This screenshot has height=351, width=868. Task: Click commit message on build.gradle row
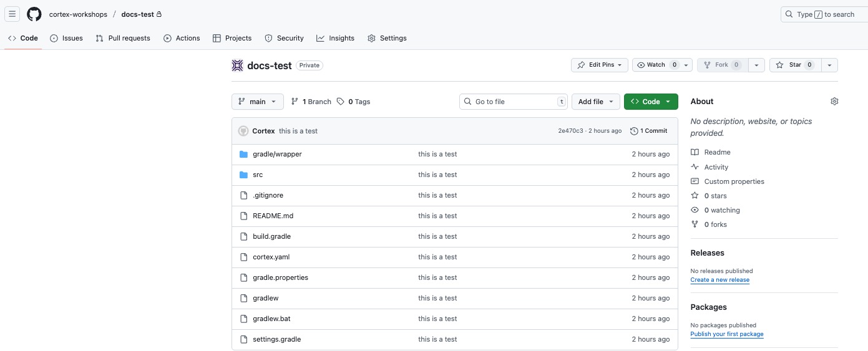437,236
